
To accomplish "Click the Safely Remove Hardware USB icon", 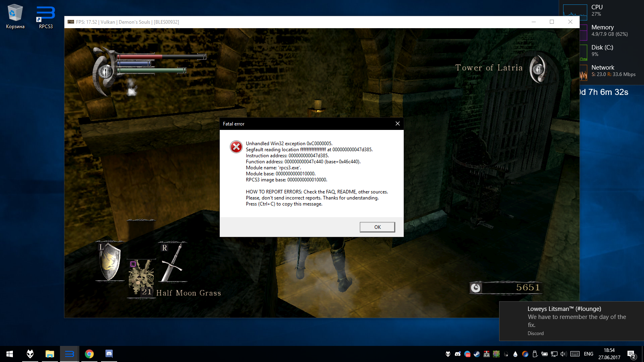I will [x=535, y=354].
